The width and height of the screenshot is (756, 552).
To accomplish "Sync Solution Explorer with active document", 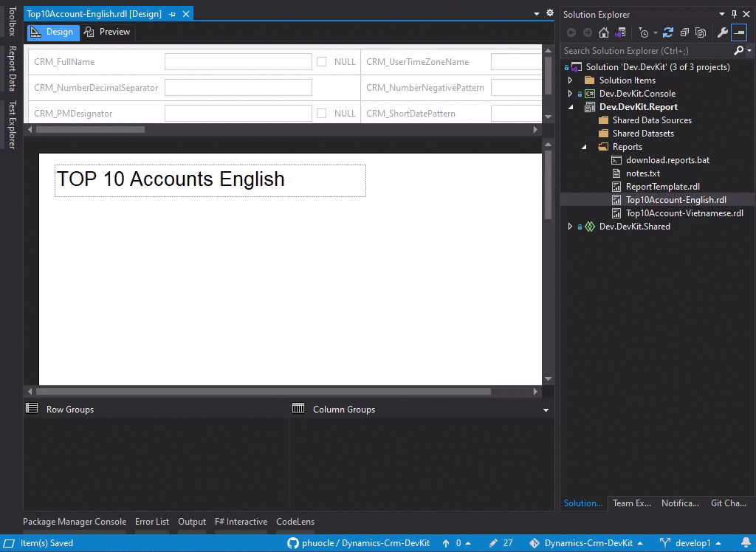I will click(619, 33).
